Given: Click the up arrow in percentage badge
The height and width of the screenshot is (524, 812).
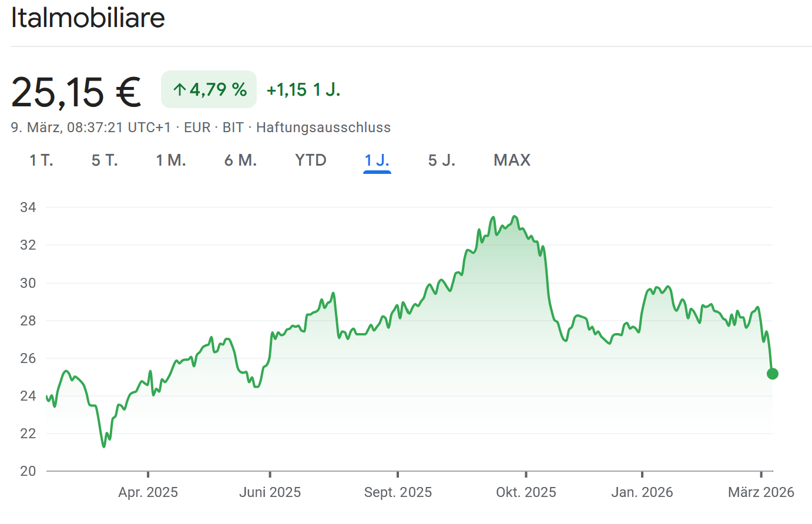Looking at the screenshot, I should pos(180,90).
